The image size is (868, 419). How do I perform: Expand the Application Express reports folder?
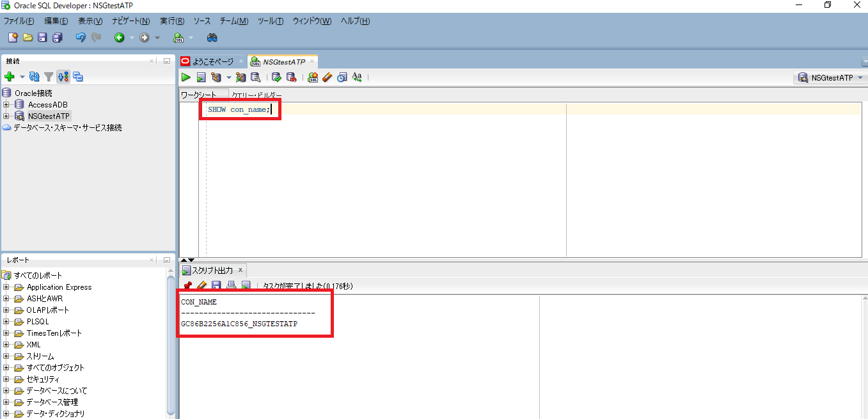6,287
